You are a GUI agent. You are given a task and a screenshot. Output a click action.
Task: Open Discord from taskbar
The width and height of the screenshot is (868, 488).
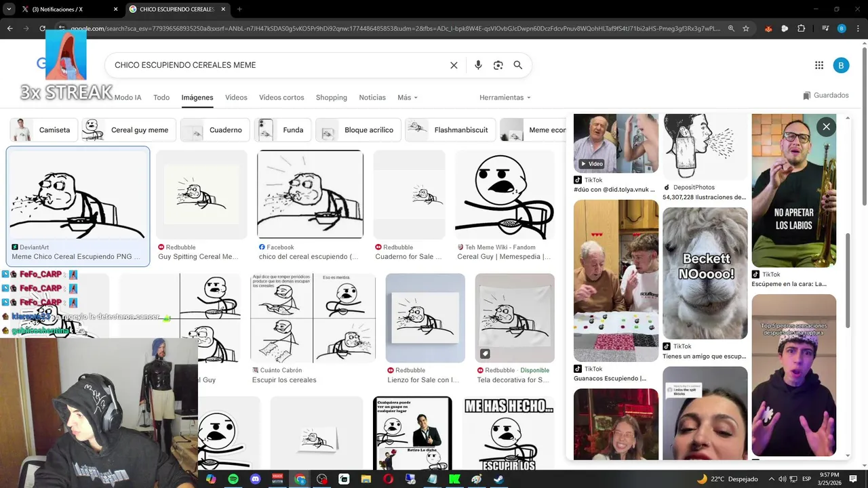256,479
